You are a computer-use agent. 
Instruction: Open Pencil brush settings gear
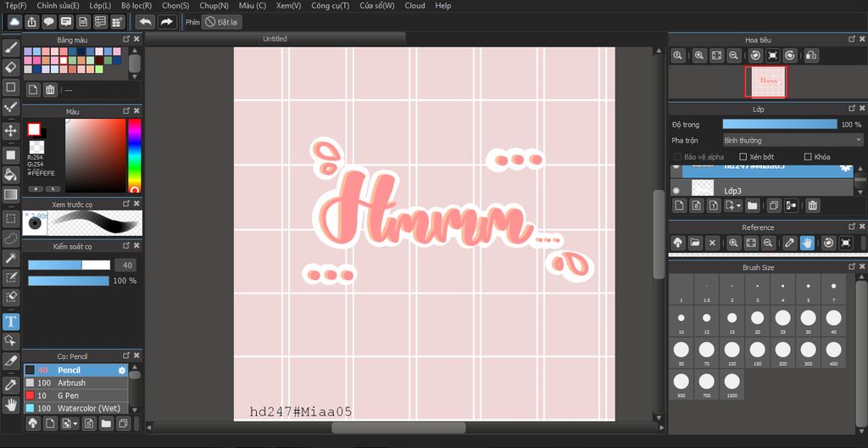122,371
